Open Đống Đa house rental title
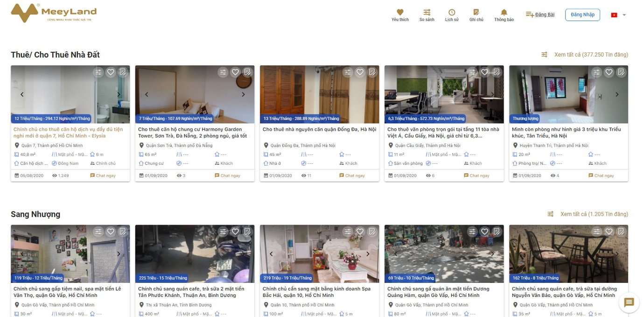The height and width of the screenshot is (317, 644). 319,129
